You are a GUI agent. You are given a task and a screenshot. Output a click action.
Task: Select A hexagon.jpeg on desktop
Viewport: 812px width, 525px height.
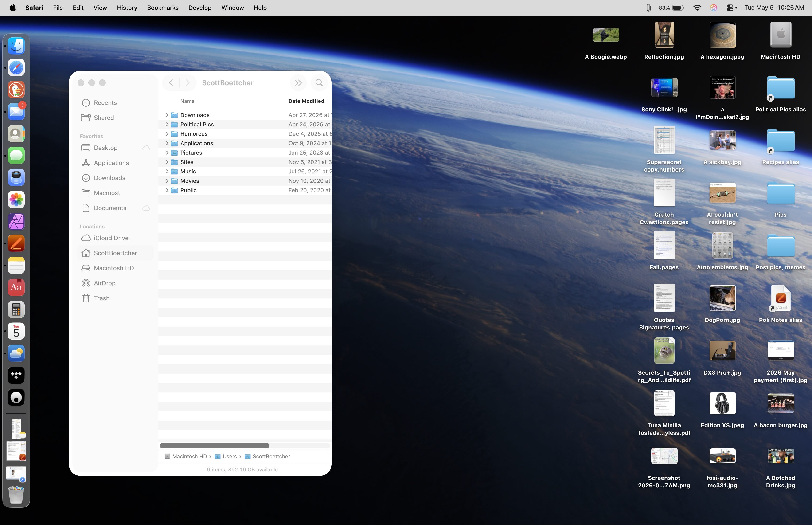[722, 41]
